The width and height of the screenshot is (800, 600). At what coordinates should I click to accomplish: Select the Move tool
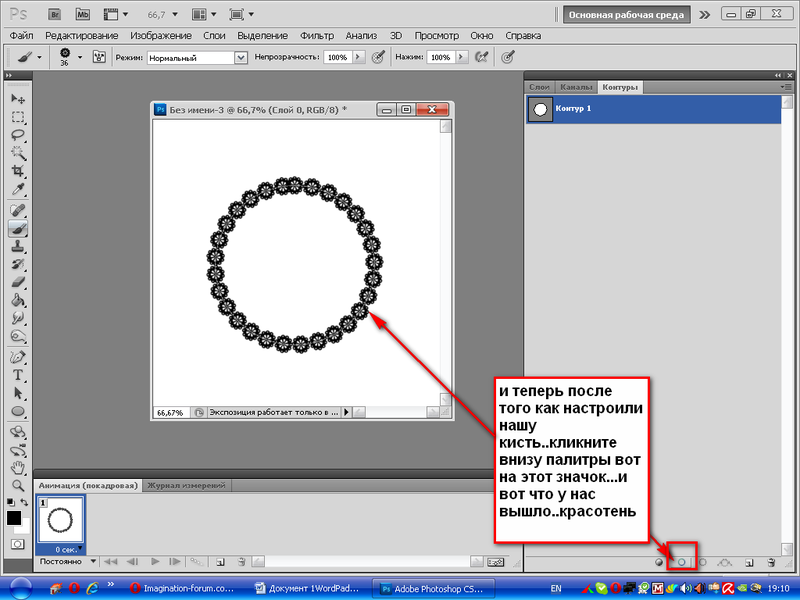tap(18, 98)
